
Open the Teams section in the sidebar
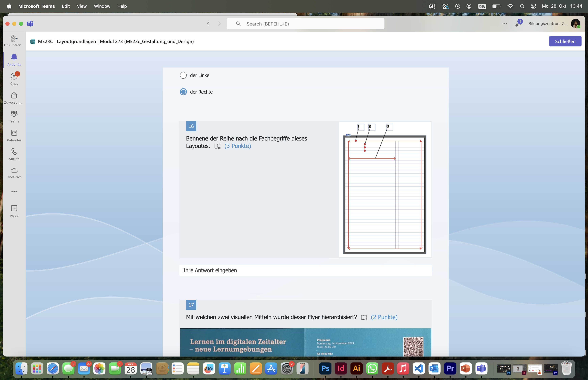coord(14,117)
